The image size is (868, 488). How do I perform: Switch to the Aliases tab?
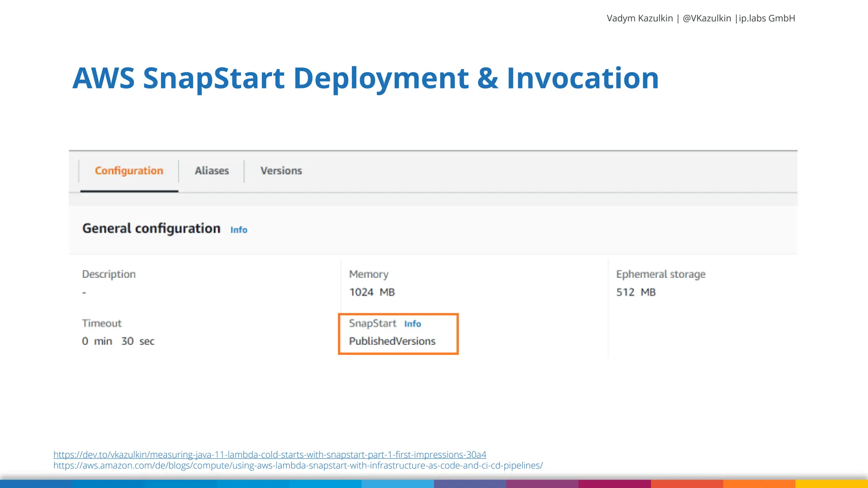pos(211,171)
